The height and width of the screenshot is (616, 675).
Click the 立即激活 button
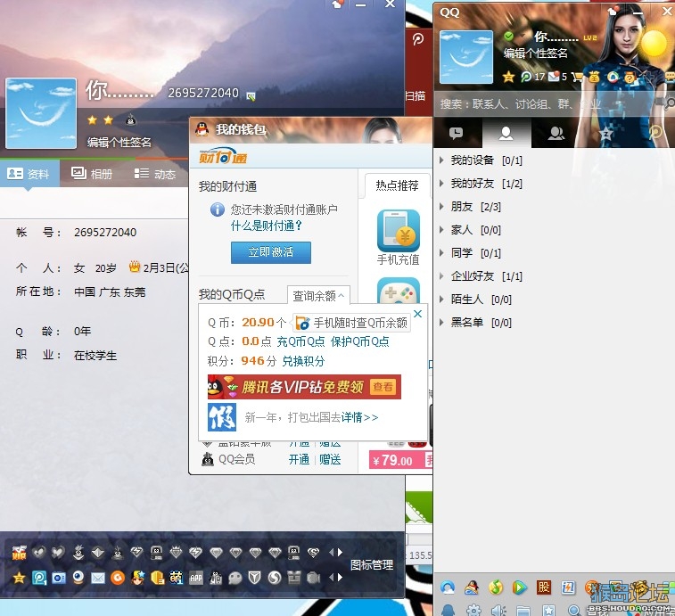click(x=271, y=252)
